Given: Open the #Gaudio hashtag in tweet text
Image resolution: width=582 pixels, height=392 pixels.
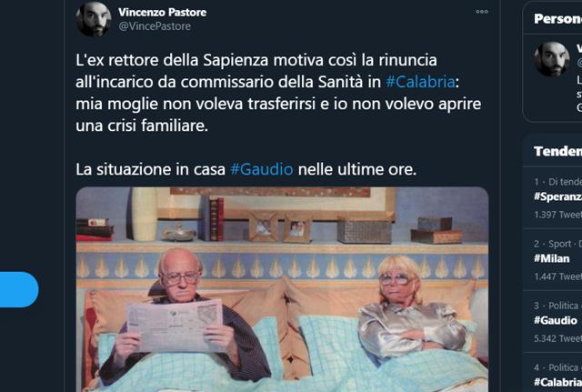Looking at the screenshot, I should tap(262, 169).
